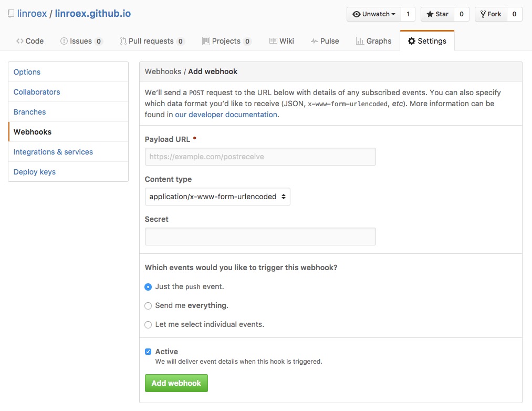
Task: Click the gear icon on Settings tab
Action: (x=412, y=41)
